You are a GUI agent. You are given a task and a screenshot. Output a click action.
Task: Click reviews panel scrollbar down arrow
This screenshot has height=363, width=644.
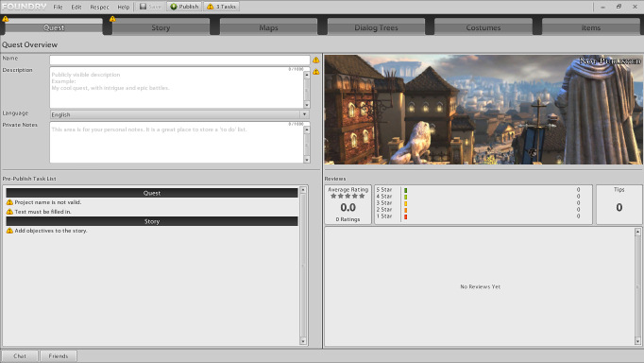click(637, 341)
